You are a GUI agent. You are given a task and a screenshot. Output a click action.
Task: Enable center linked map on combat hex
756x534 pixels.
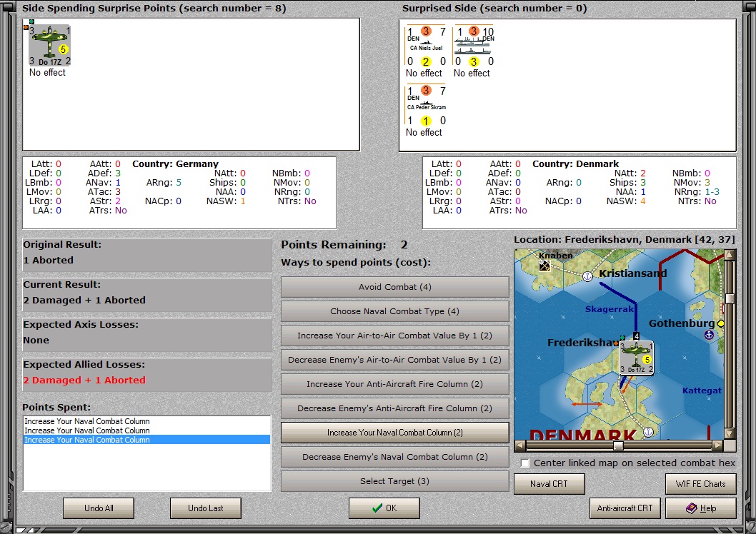point(525,463)
